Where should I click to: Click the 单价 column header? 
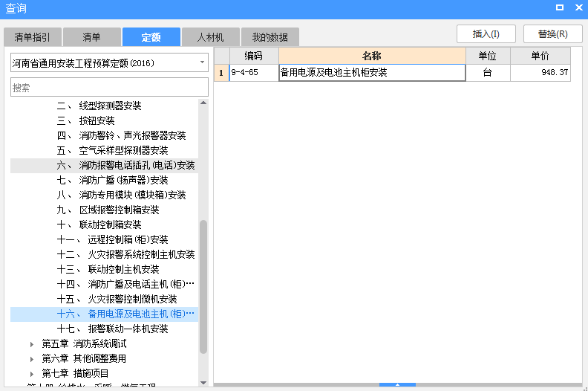(540, 56)
